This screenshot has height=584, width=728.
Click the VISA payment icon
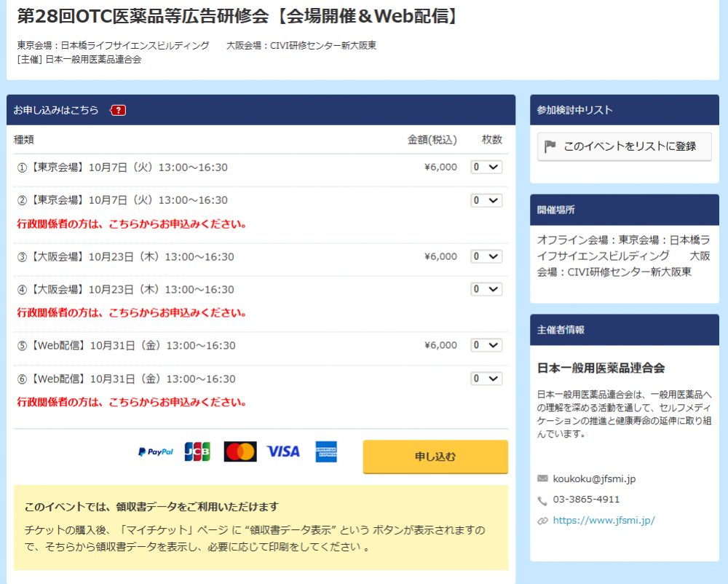click(283, 451)
